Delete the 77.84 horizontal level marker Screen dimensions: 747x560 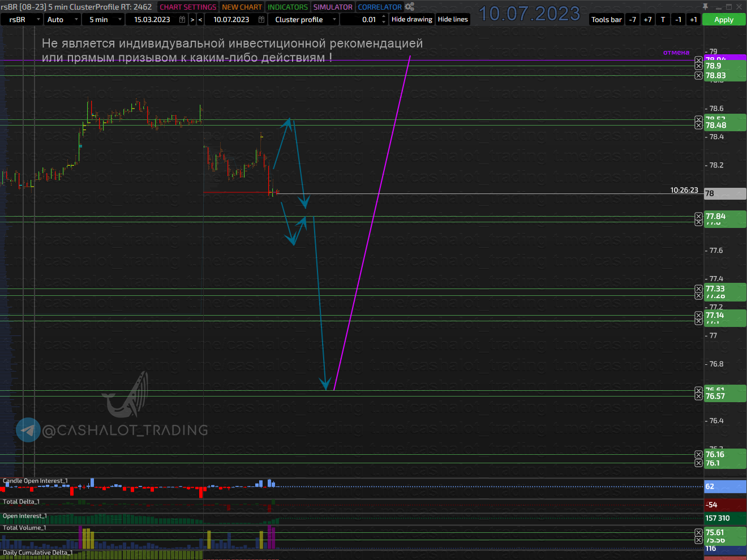pos(699,217)
